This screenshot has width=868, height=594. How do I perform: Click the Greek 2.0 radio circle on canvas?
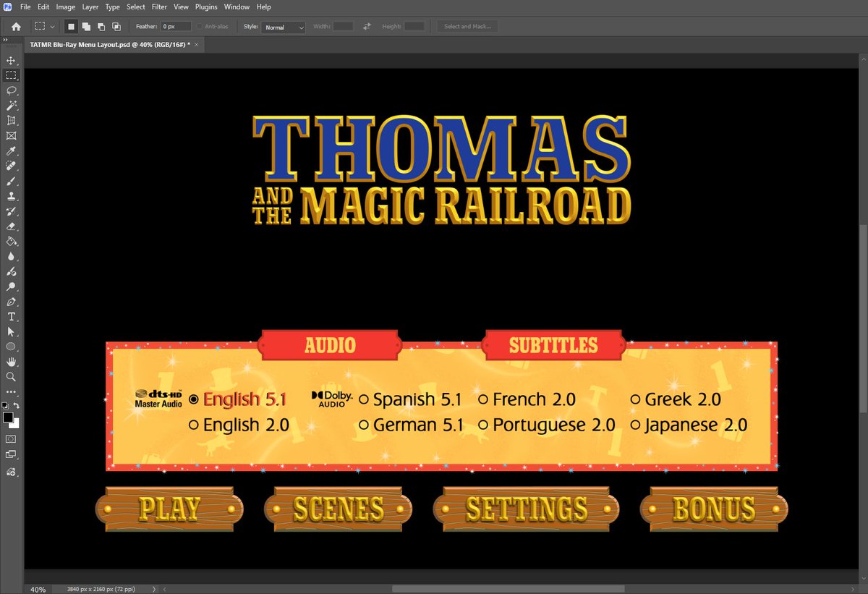click(635, 399)
